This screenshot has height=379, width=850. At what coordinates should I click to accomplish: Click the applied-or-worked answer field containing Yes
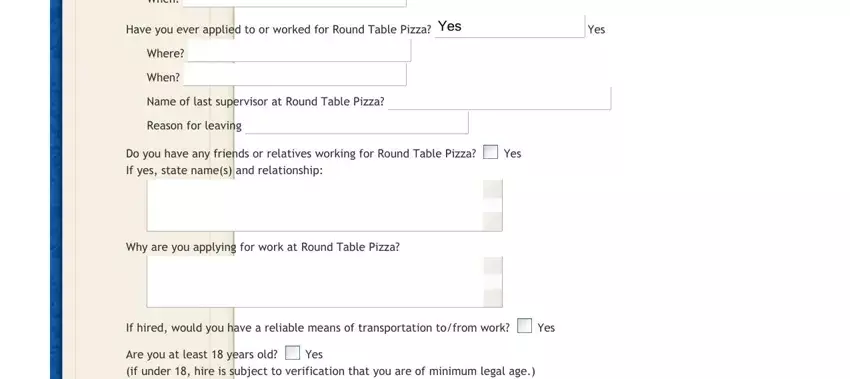click(x=510, y=27)
